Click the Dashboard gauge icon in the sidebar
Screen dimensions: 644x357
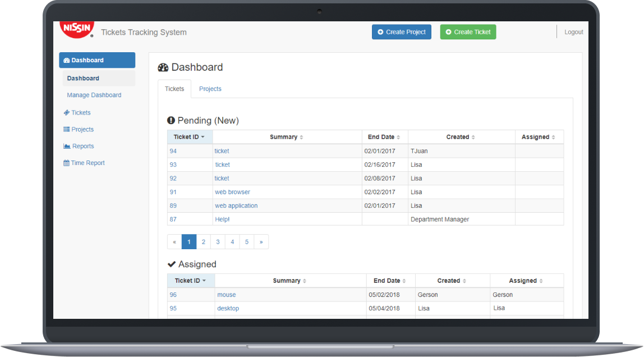pyautogui.click(x=66, y=60)
